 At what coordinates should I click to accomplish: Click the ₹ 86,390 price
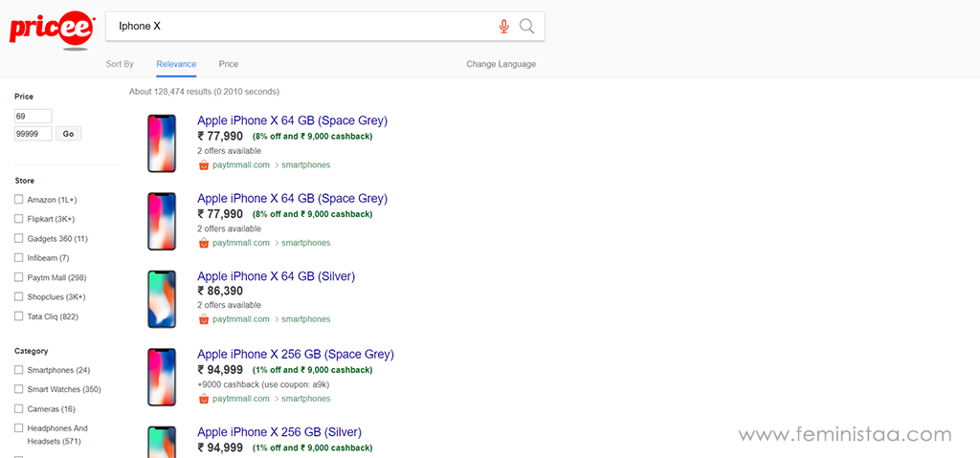tap(220, 292)
